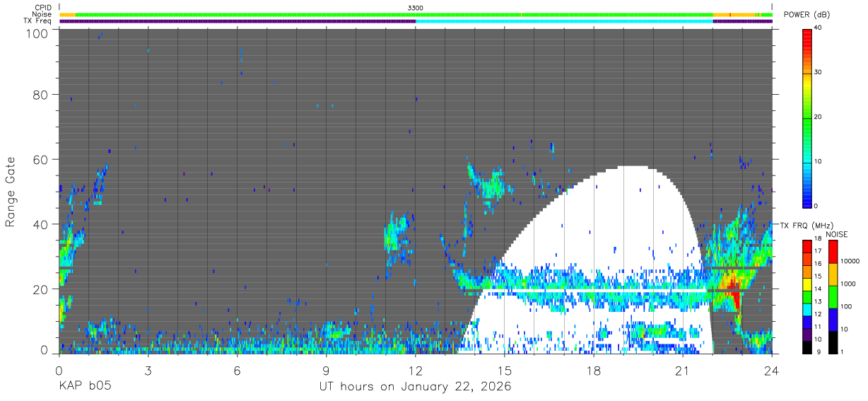Click the cyan section of the TX Freq strip

tap(564, 21)
